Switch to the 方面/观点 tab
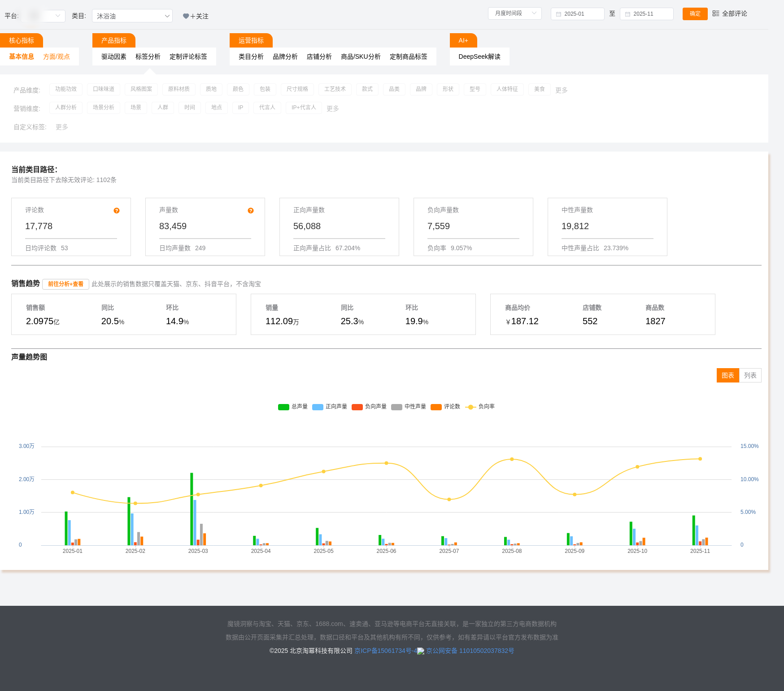This screenshot has height=691, width=784. (x=57, y=56)
